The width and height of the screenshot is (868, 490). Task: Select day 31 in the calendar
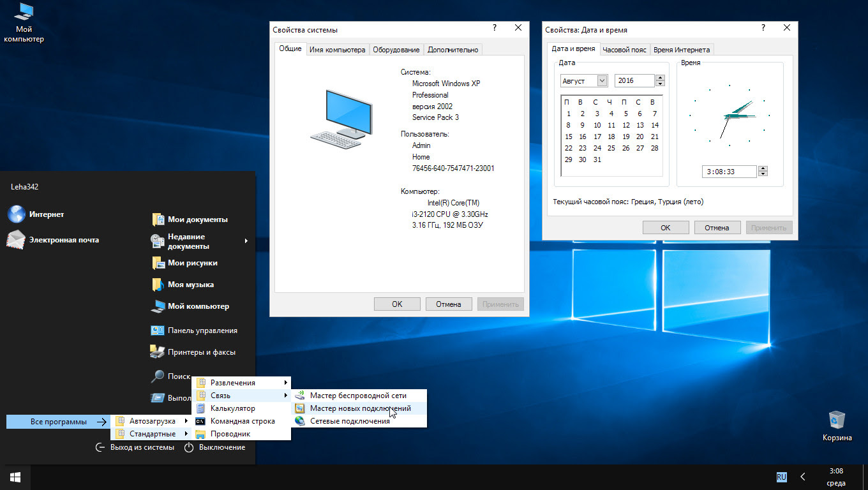(597, 160)
